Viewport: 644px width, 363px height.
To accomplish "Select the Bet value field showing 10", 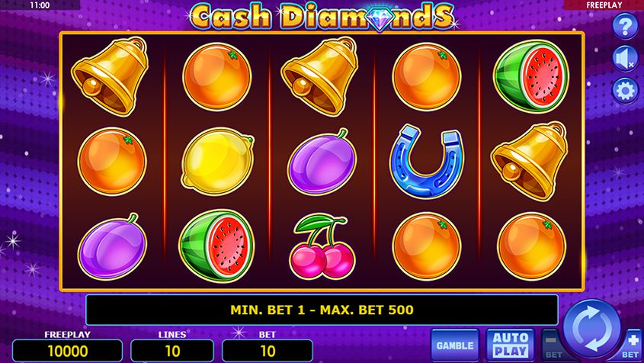I will pyautogui.click(x=268, y=351).
